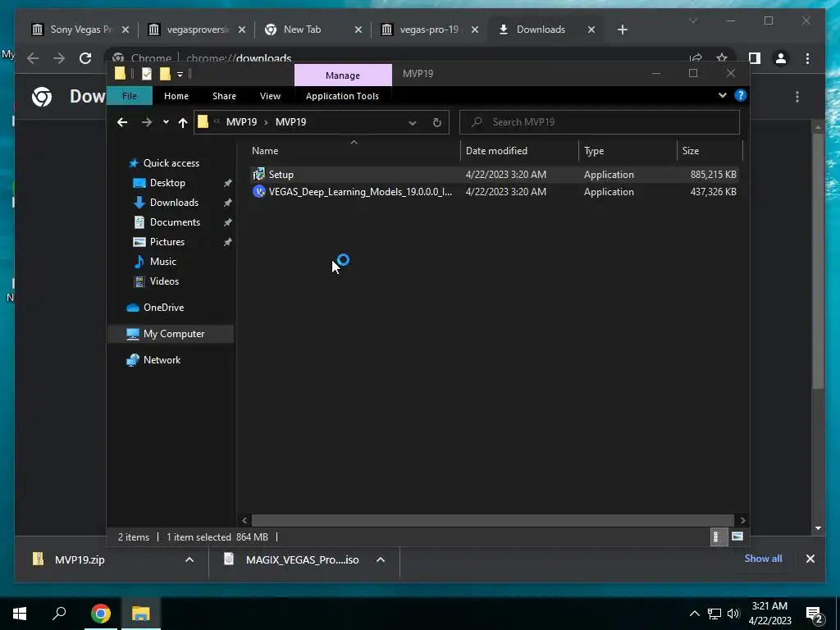This screenshot has height=630, width=840.
Task: Click the Search MVP19 field
Action: [600, 122]
